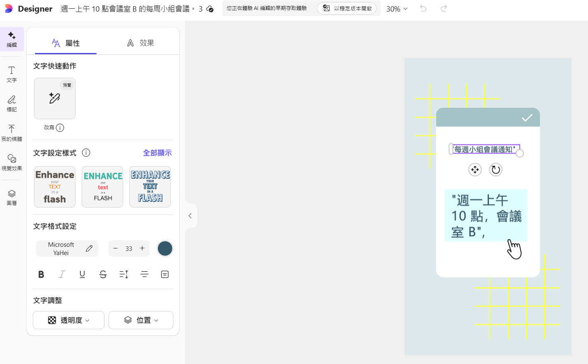Viewport: 588px width, 364px height.
Task: Click 以穩定版本開啟 button
Action: [347, 8]
